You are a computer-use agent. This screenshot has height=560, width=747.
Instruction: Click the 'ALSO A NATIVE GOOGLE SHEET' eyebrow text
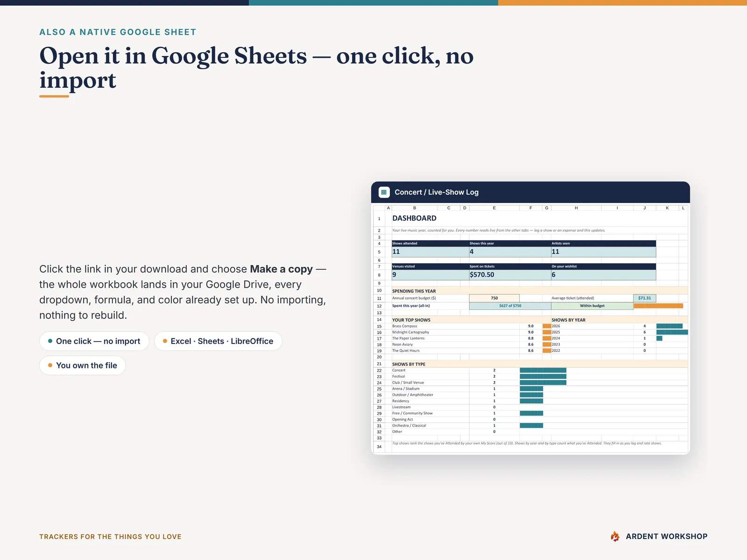click(x=118, y=32)
